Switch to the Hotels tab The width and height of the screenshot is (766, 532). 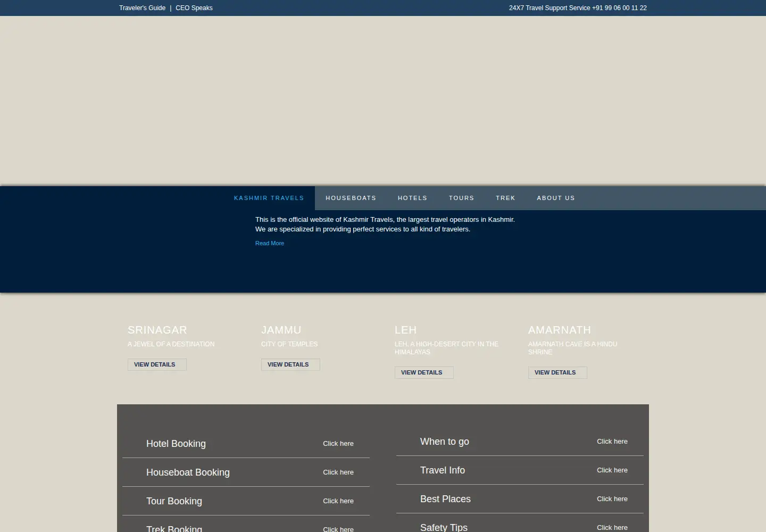point(413,198)
